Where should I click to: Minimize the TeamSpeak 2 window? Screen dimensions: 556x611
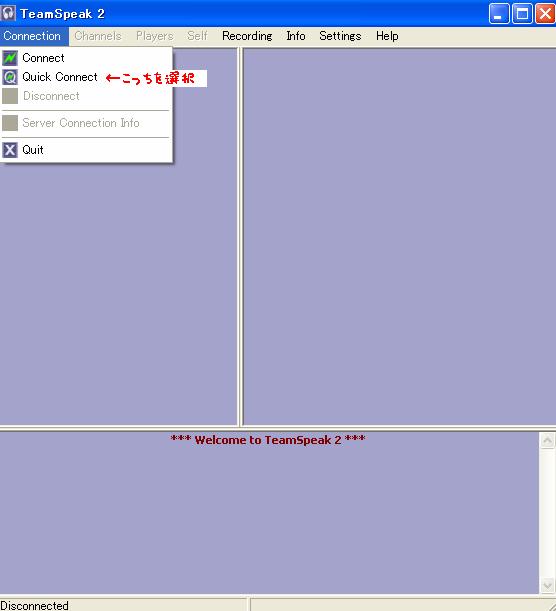pyautogui.click(x=499, y=14)
